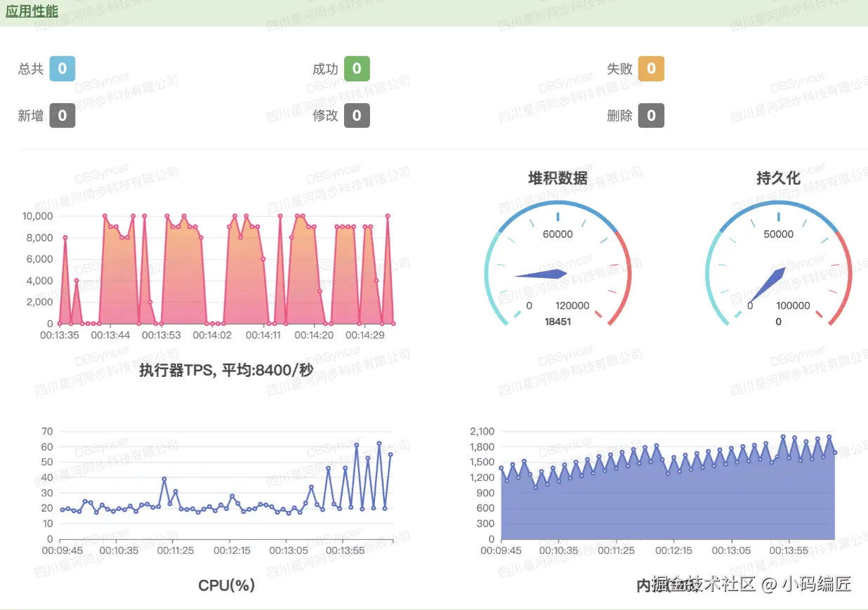Image resolution: width=868 pixels, height=610 pixels.
Task: Click 00:11:25 on the CPU chart axis
Action: (176, 551)
